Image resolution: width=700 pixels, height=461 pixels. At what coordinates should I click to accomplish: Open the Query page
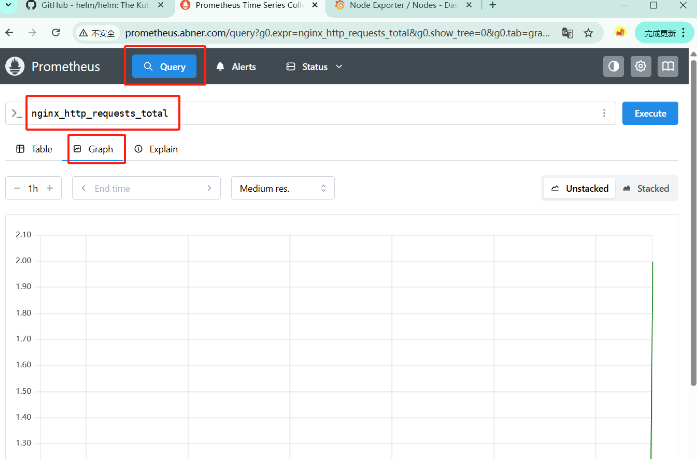coord(164,66)
